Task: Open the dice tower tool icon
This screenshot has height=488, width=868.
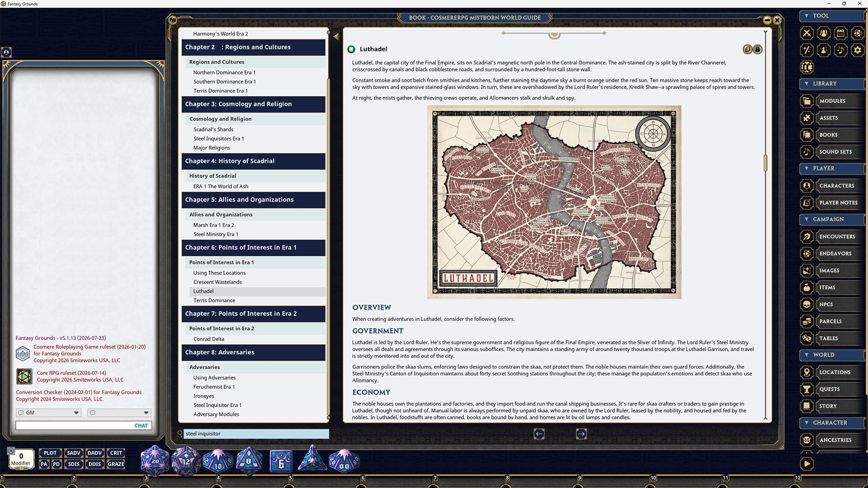Action: click(858, 33)
